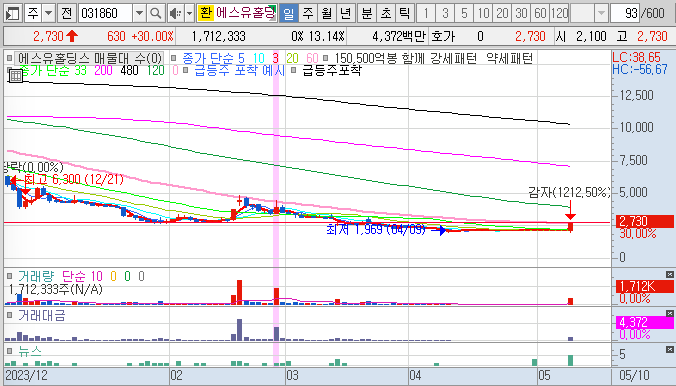676x386 pixels.
Task: Toggle the 에스유홀딩스 매물대 indicator box
Action: coord(10,57)
